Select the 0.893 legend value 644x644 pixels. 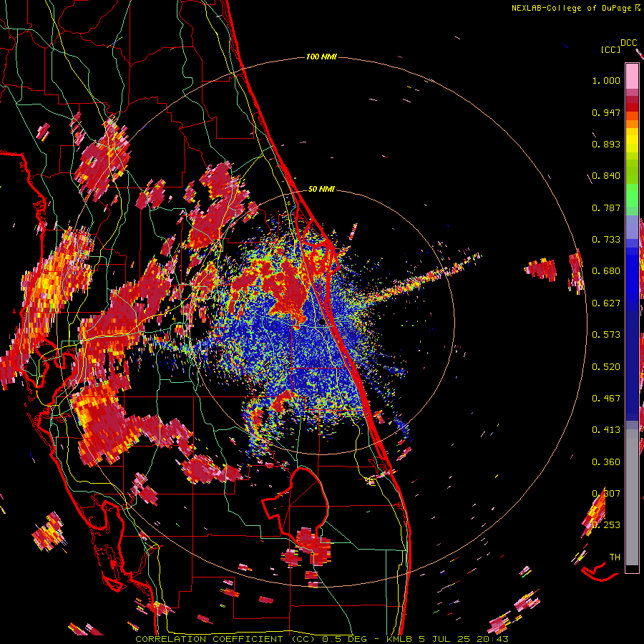tap(606, 144)
